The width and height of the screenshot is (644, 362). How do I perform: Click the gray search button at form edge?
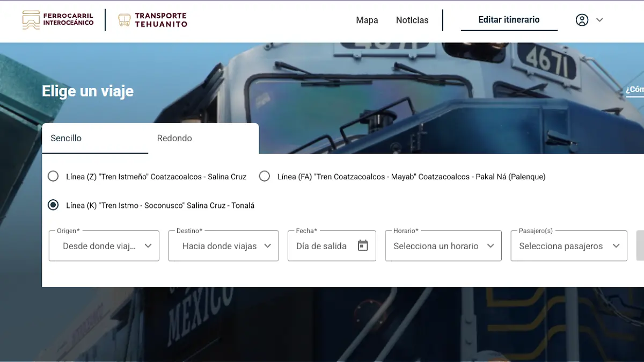point(640,246)
